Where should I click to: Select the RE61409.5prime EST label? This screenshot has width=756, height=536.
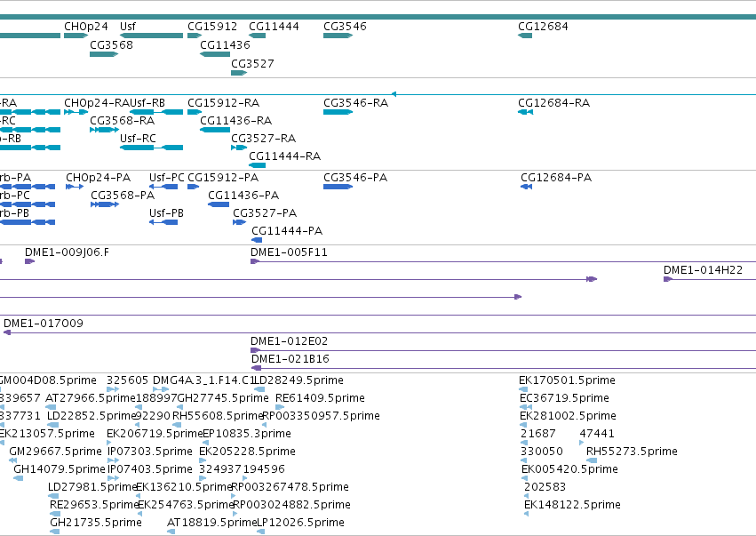coord(320,398)
